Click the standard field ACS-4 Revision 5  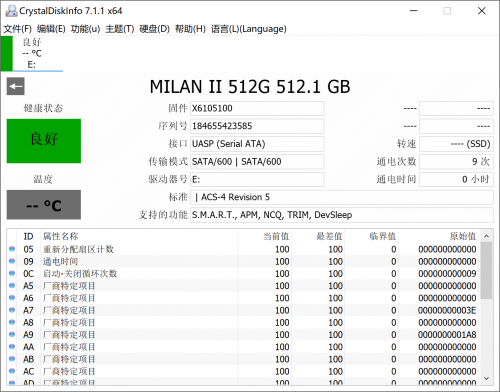[342, 197]
